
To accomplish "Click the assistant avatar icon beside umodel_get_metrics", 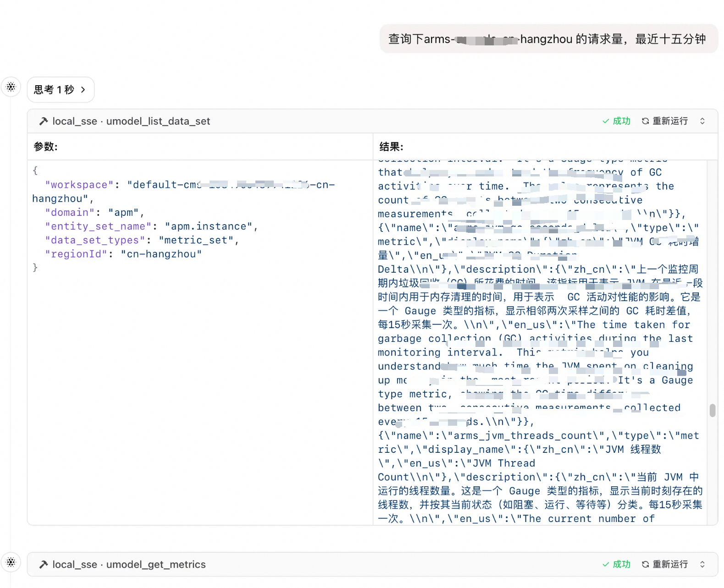I will click(11, 562).
